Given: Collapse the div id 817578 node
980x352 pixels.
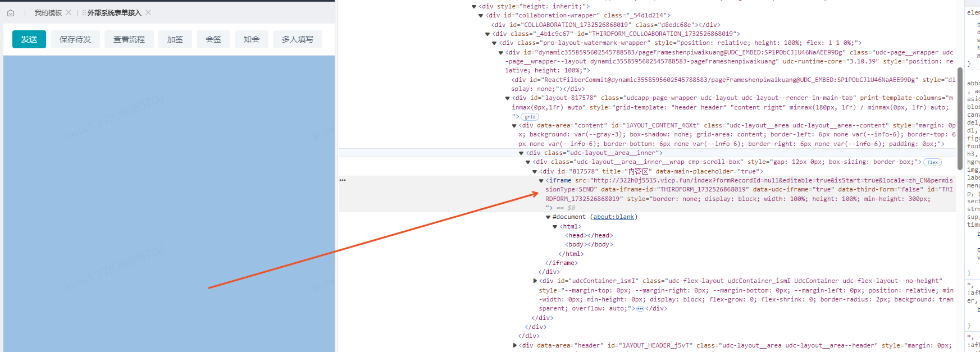Looking at the screenshot, I should (535, 172).
